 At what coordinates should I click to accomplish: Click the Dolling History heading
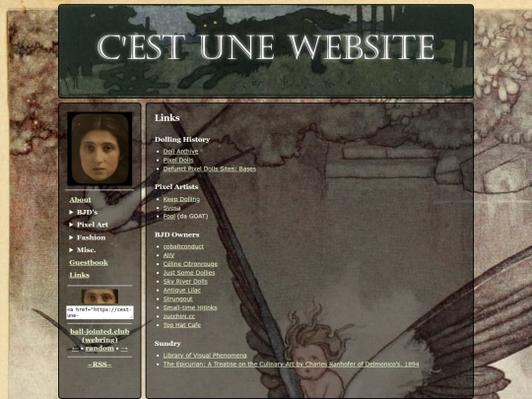[x=182, y=140]
